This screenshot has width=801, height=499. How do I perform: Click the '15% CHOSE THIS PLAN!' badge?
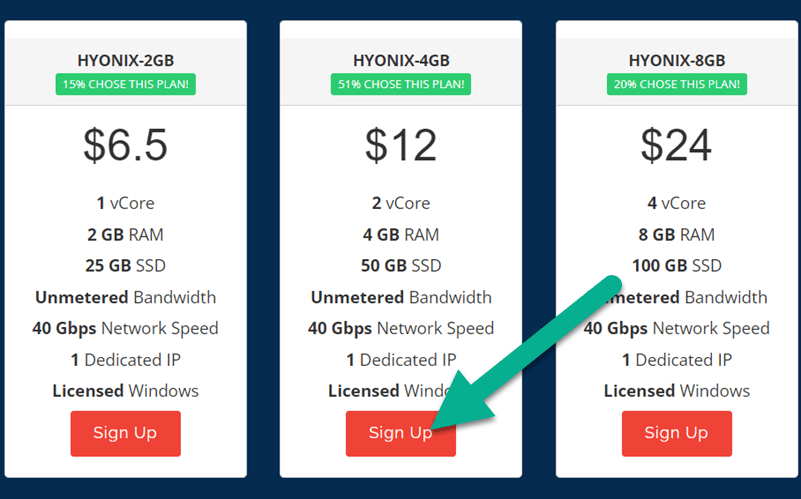(126, 84)
